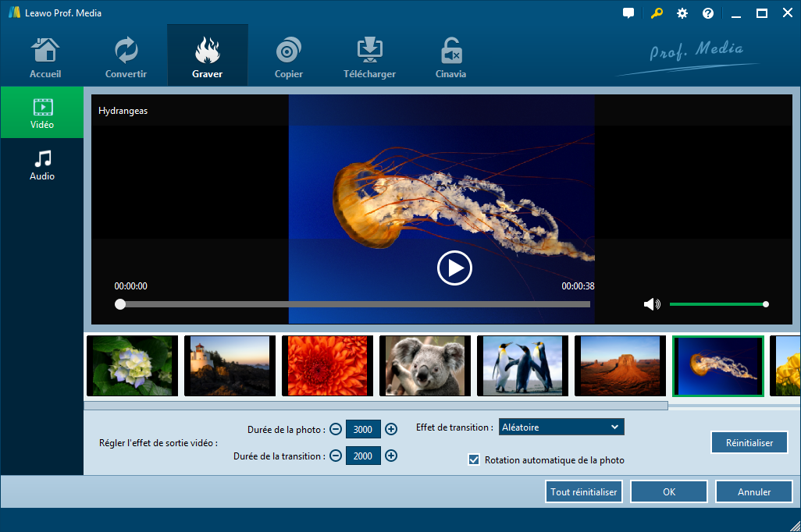
Task: Open the settings gear icon
Action: [682, 13]
